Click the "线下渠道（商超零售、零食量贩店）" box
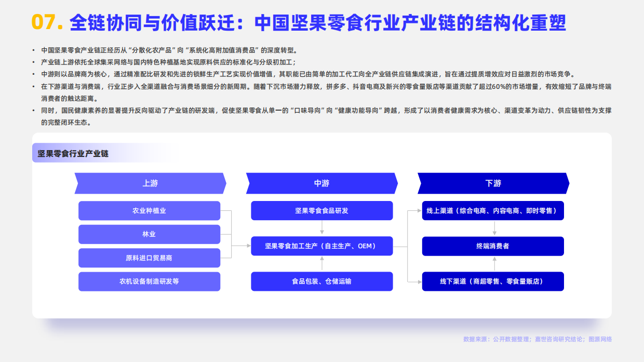 (493, 281)
